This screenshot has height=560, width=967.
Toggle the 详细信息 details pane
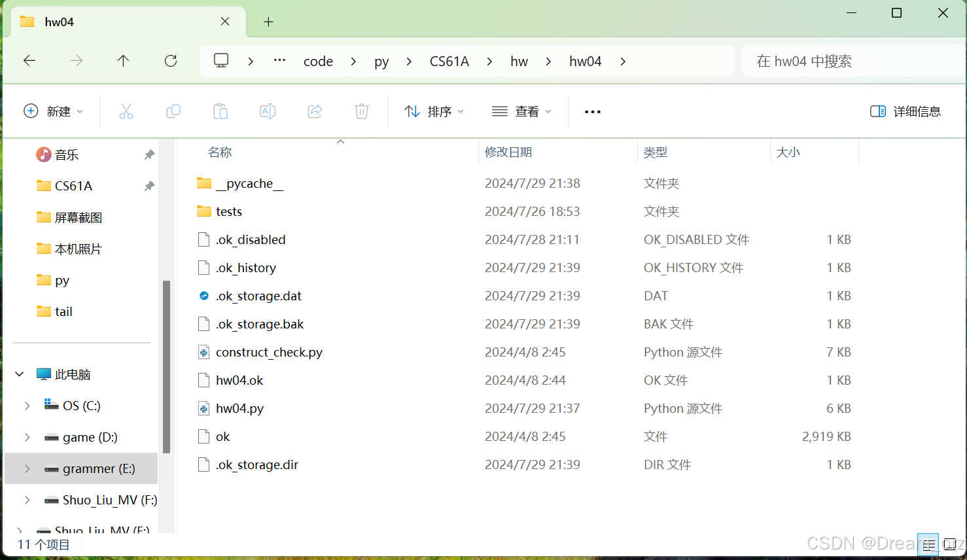905,111
